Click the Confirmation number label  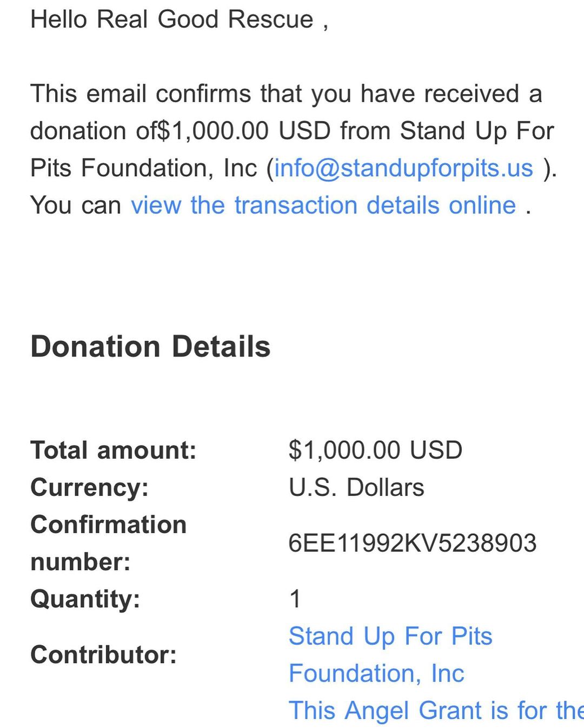[108, 543]
